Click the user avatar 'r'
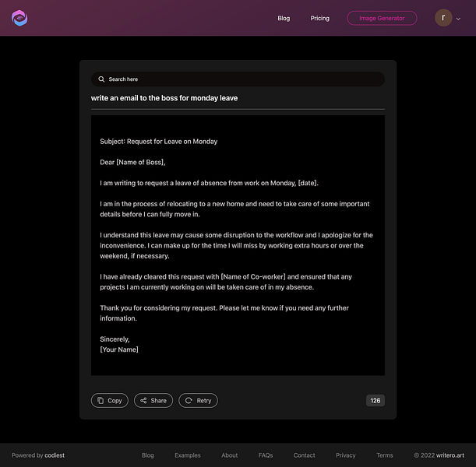Viewport: 476px width, 467px height. coord(443,18)
